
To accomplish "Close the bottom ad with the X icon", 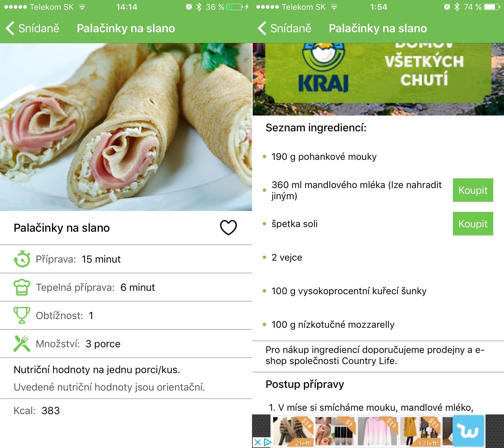I will (257, 442).
